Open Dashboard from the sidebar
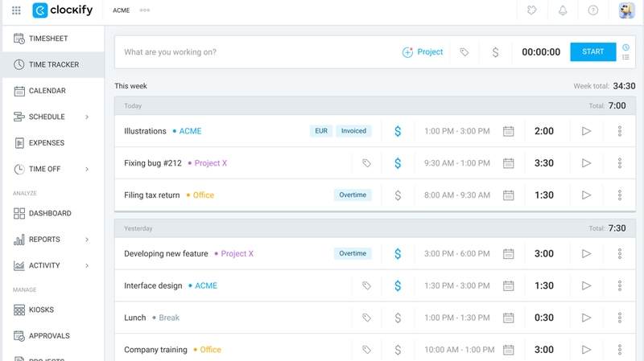The width and height of the screenshot is (644, 361). (x=53, y=213)
